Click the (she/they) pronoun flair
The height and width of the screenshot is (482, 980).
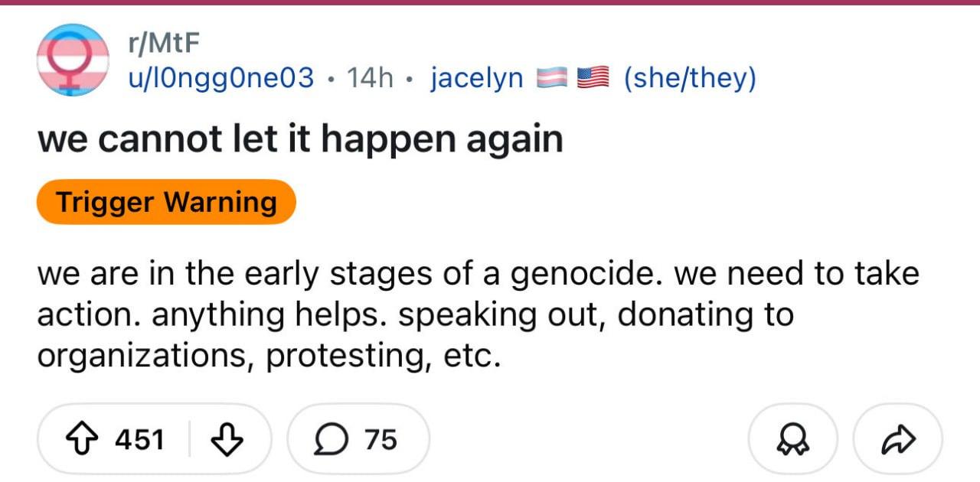690,77
